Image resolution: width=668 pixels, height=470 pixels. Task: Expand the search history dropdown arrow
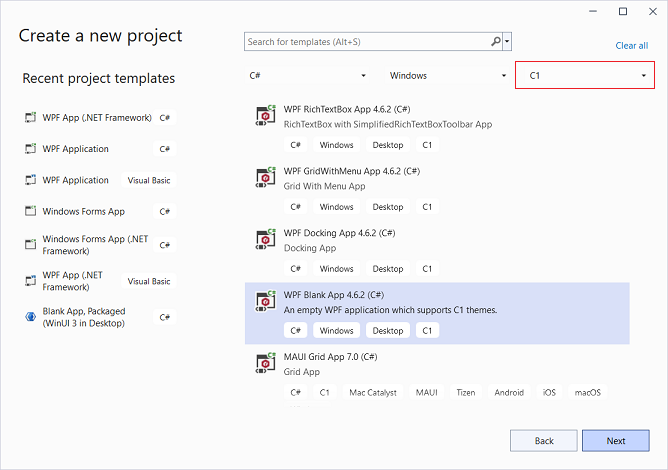coord(508,42)
